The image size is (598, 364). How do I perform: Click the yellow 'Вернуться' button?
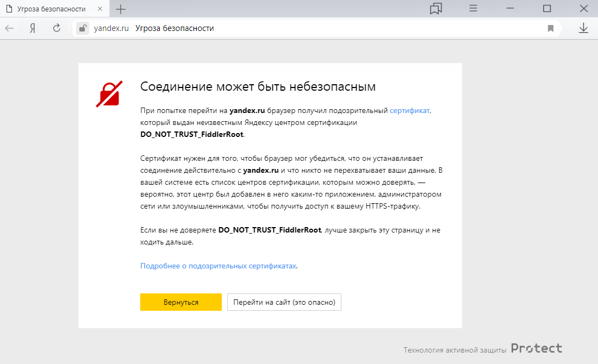coord(181,302)
